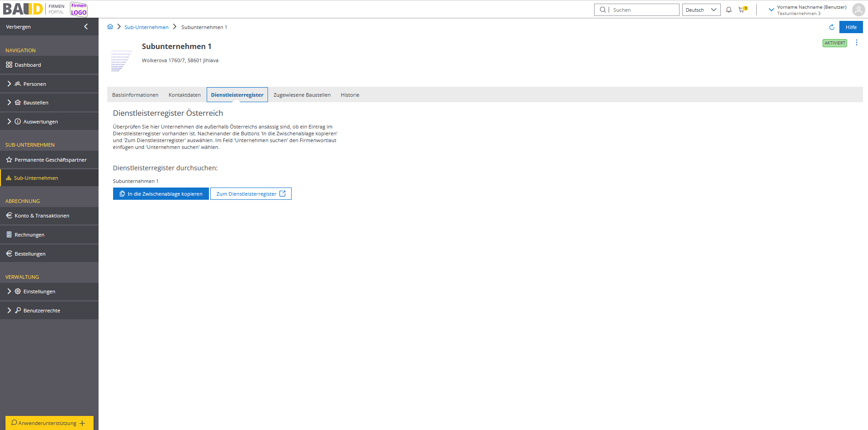The image size is (868, 430).
Task: Click the Firmen Logo image in header
Action: (79, 10)
